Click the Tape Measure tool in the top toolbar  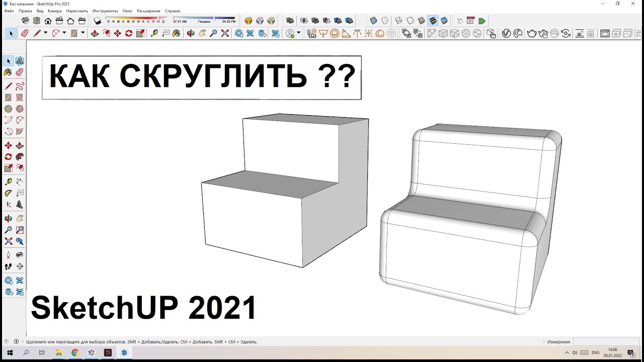click(x=154, y=34)
